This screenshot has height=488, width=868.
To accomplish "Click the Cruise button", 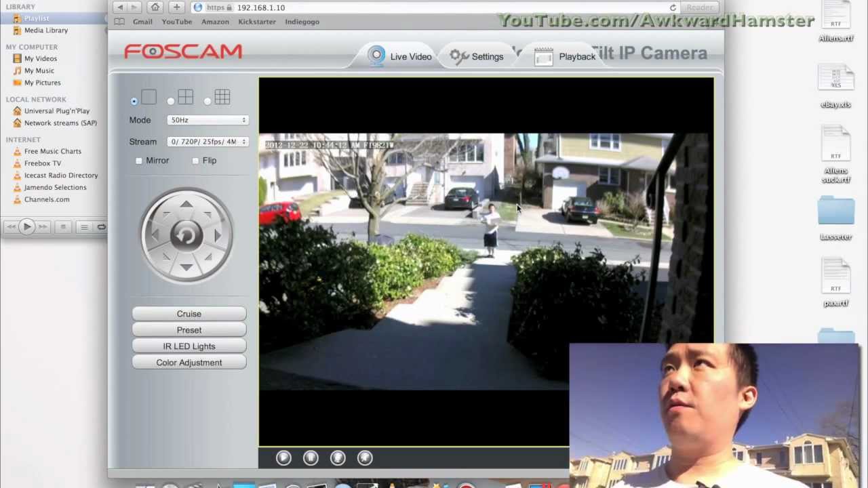I will pos(189,314).
